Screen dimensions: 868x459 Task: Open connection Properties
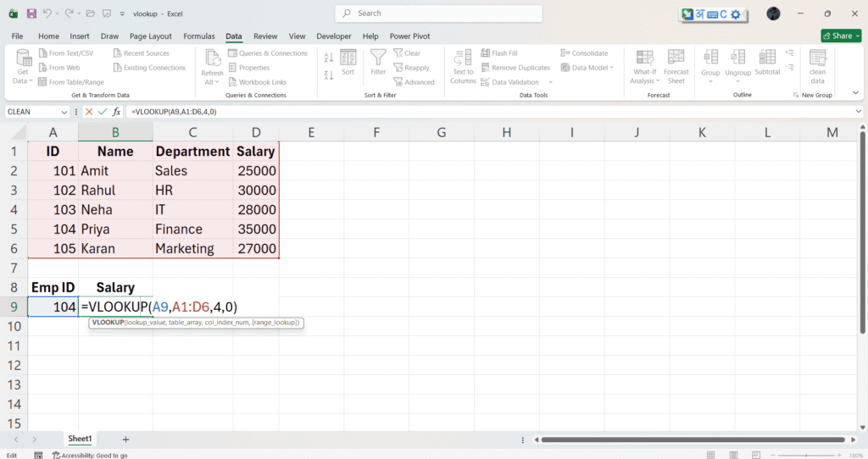pyautogui.click(x=249, y=68)
